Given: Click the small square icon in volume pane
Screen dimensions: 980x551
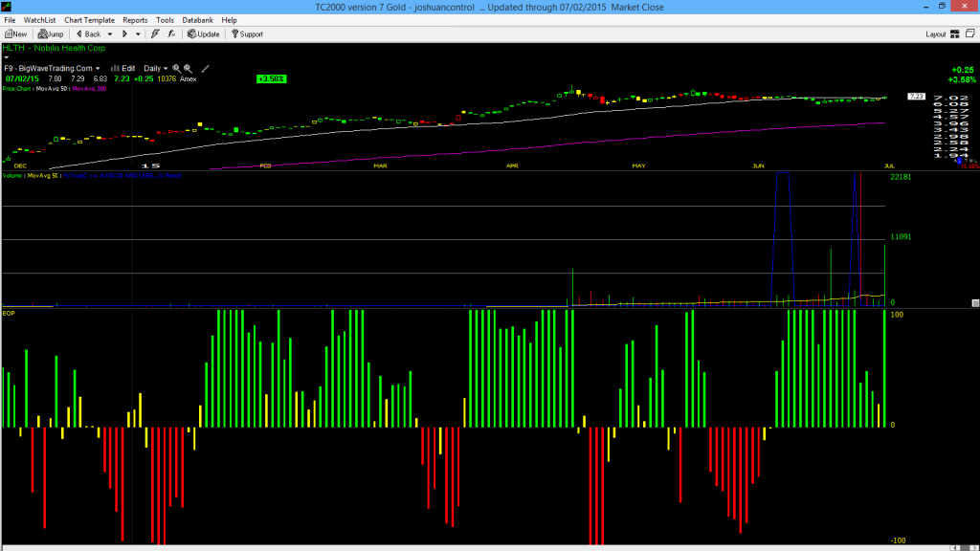Looking at the screenshot, I should 975,303.
